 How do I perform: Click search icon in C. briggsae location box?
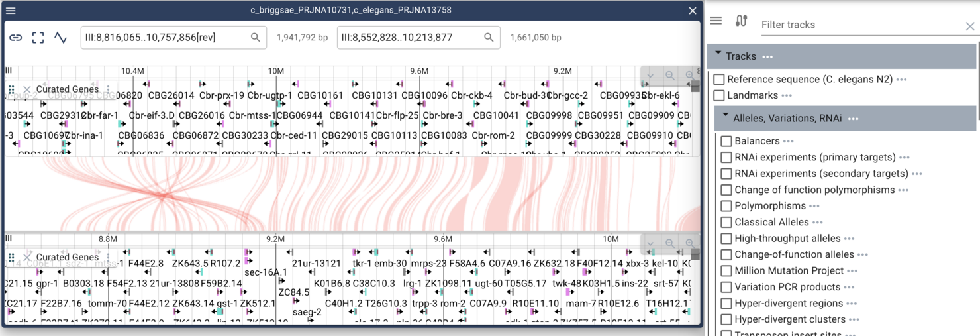pyautogui.click(x=255, y=38)
